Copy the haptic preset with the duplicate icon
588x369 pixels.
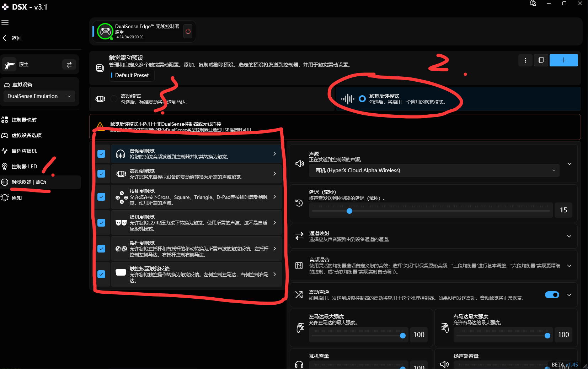coord(541,60)
